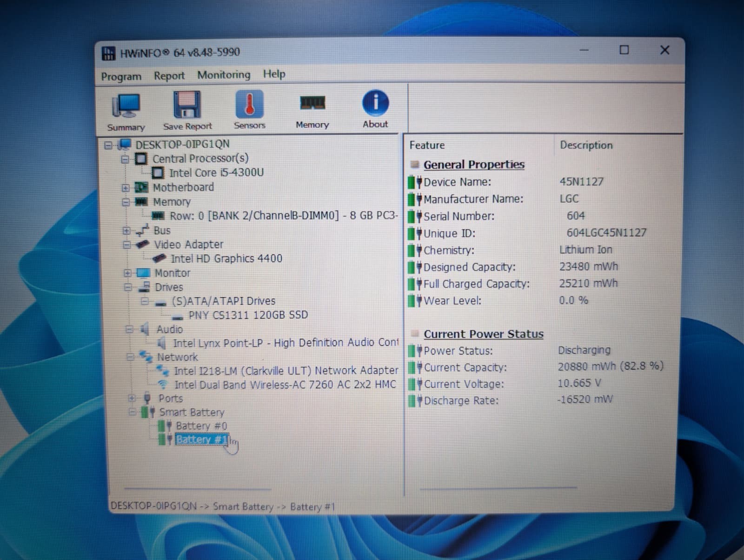The height and width of the screenshot is (560, 744).
Task: Open the Summary toolbar icon
Action: point(126,107)
